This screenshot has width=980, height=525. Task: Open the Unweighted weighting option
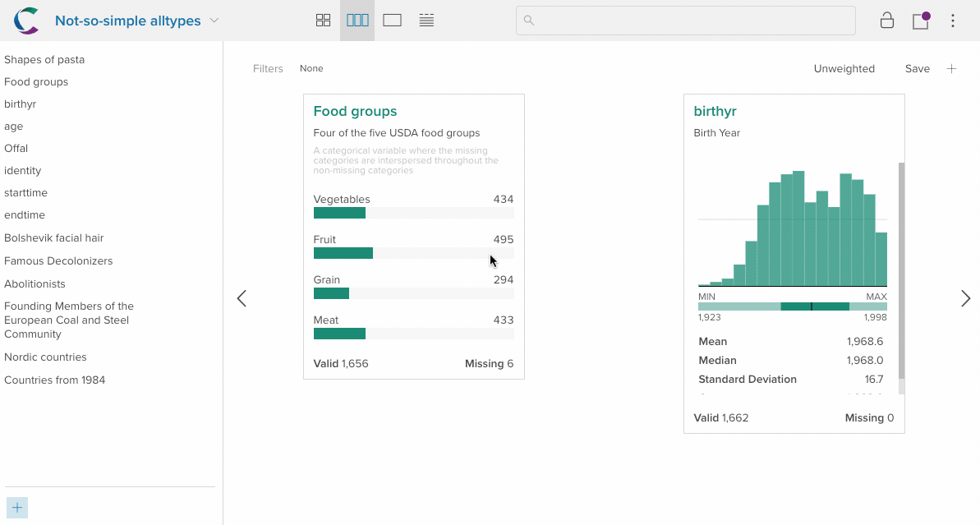(844, 69)
